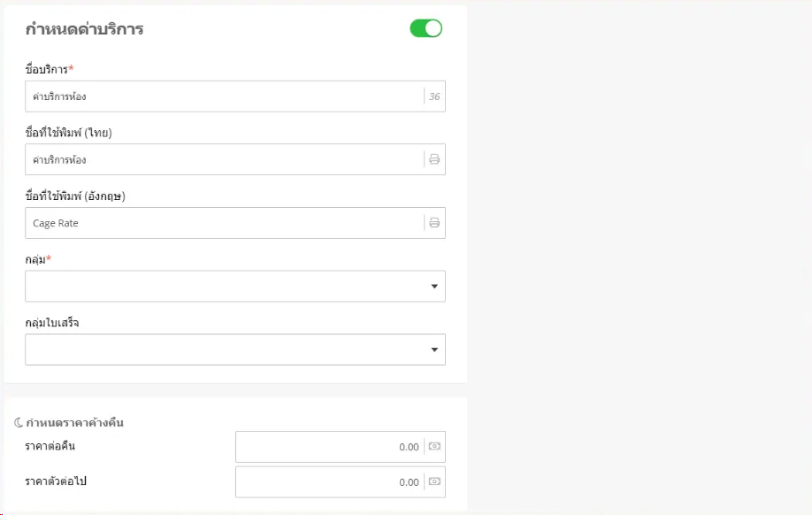Open the กลุ่มใบเสร็จ combo box

tap(221, 350)
